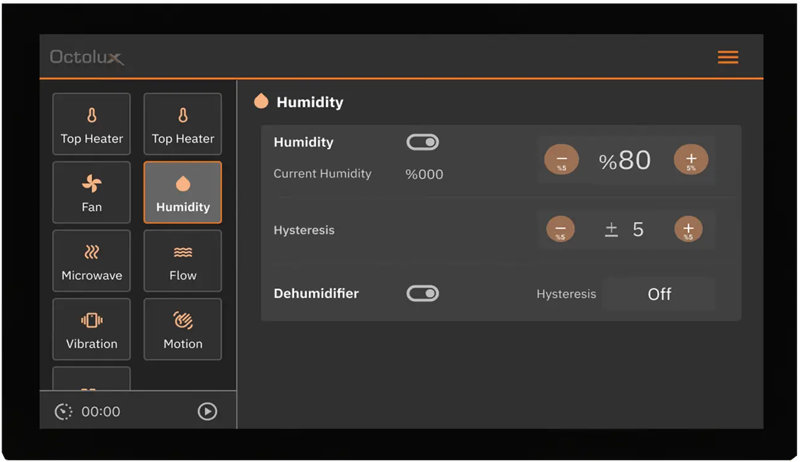This screenshot has height=462, width=800.
Task: Click the Dehumidifier Hysteresis Off field
Action: (659, 294)
